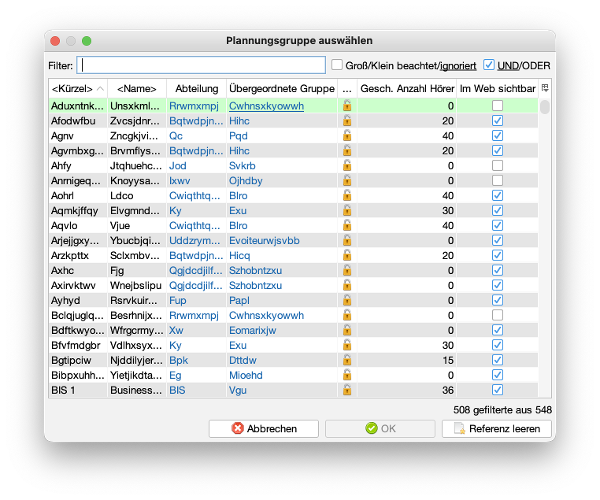Click the Name column header

point(137,89)
